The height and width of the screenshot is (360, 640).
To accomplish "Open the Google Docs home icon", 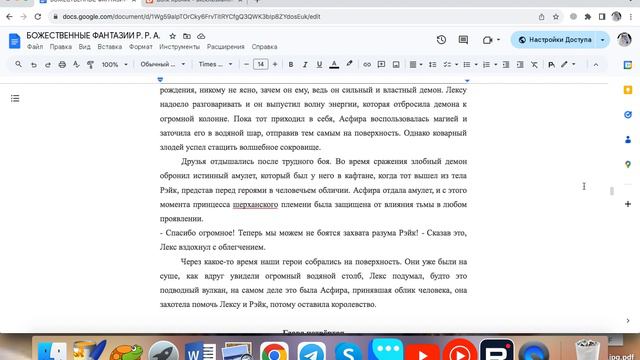I will [15, 41].
